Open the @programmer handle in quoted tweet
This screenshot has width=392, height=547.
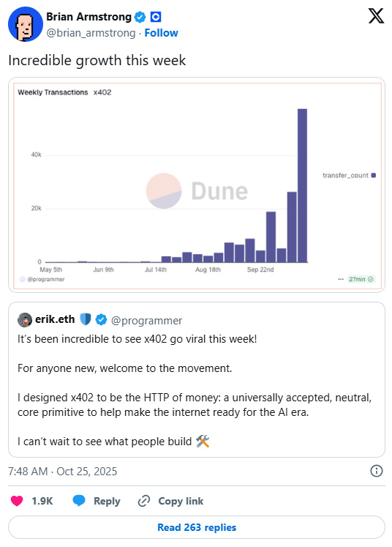click(146, 320)
